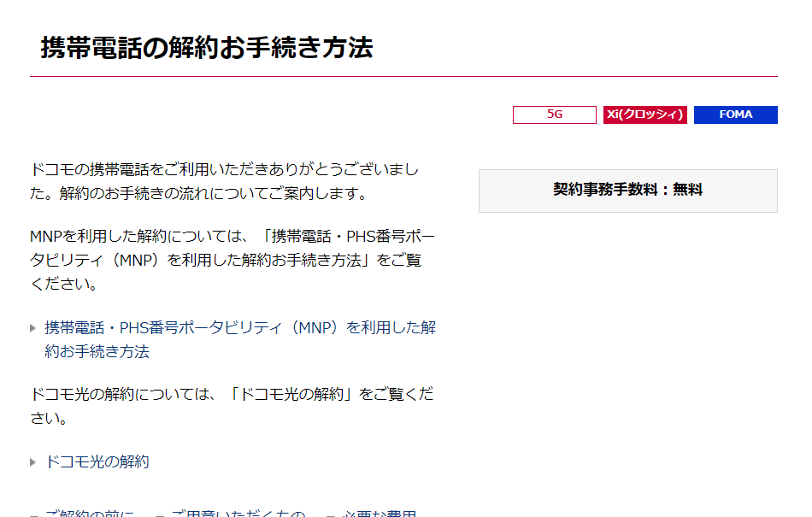The width and height of the screenshot is (812, 517).
Task: Click the paragraph starting ドコモの携帯電話をご利用いただき
Action: tap(224, 181)
